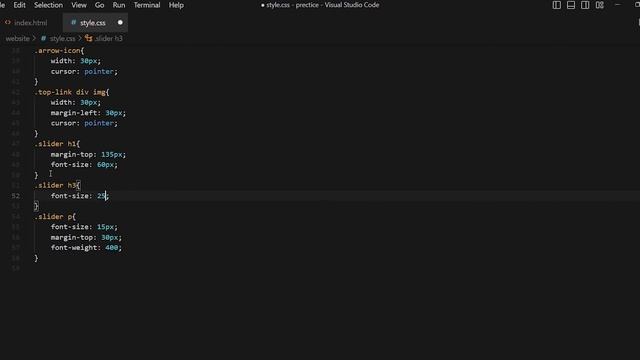This screenshot has width=640, height=360.
Task: Open the Help menu
Action: click(x=176, y=5)
